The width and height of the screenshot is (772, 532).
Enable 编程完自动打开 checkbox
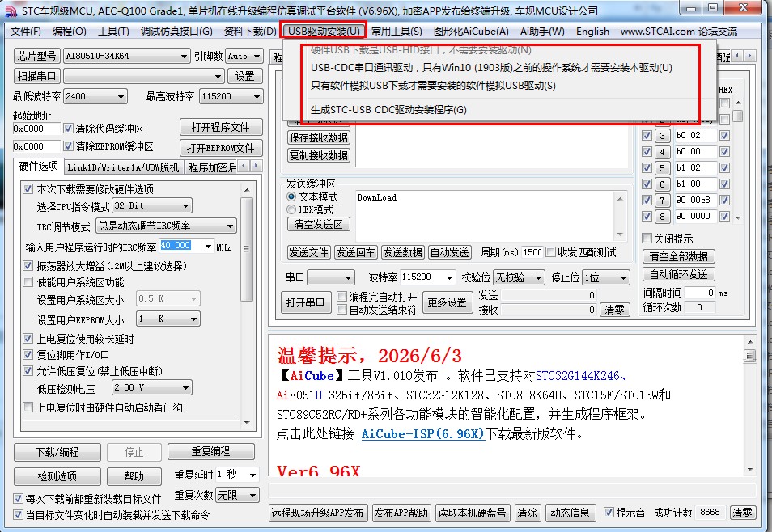click(x=341, y=296)
